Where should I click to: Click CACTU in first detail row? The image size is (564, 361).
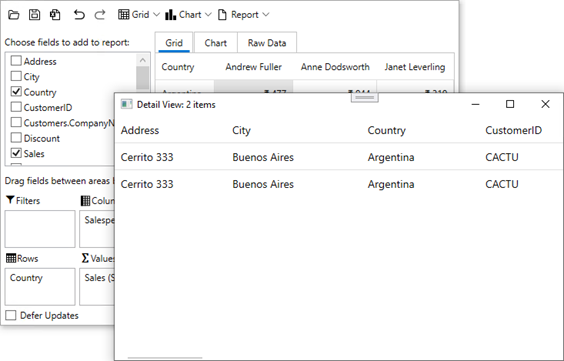pyautogui.click(x=502, y=157)
